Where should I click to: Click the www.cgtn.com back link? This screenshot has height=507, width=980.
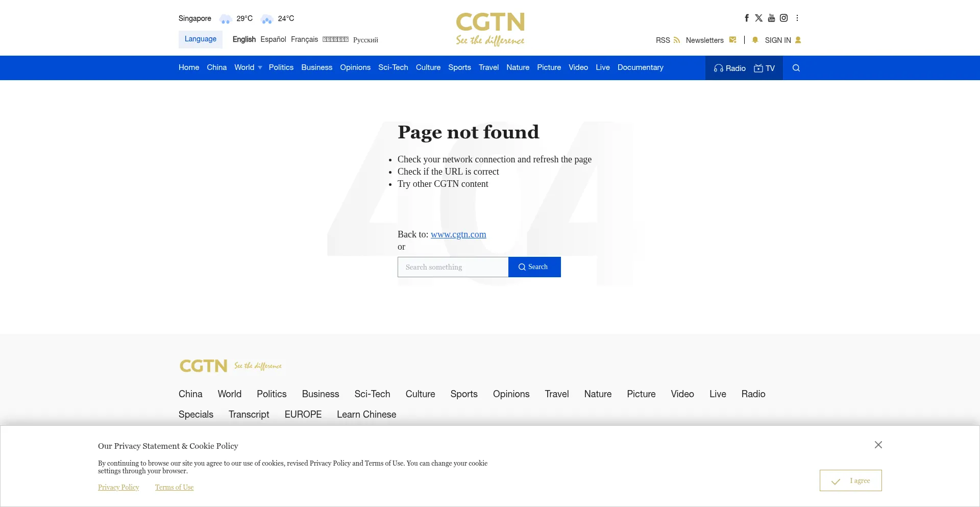click(458, 234)
